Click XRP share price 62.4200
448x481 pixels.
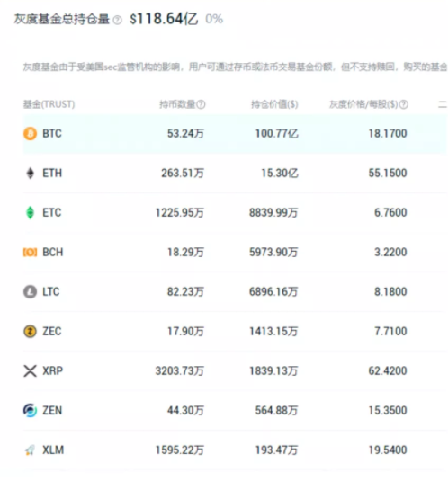(388, 371)
